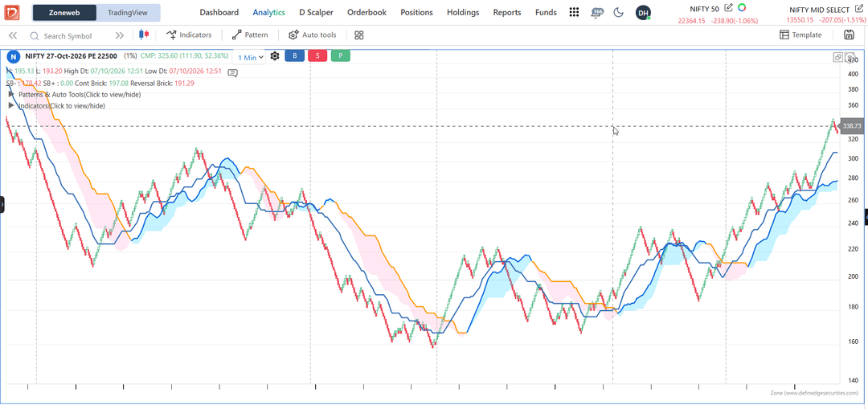Click the NIFTY 50 index label
Image resolution: width=868 pixels, height=409 pixels.
pos(705,8)
